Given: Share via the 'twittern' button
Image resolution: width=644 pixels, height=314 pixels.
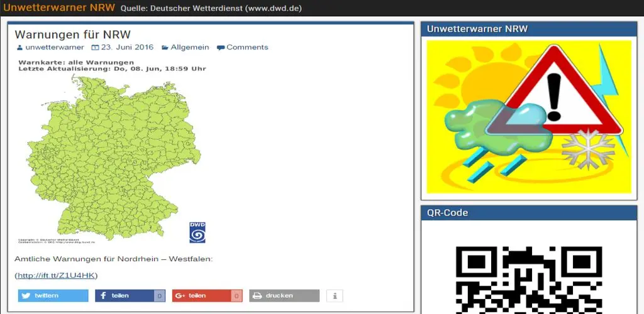Looking at the screenshot, I should click(x=53, y=296).
